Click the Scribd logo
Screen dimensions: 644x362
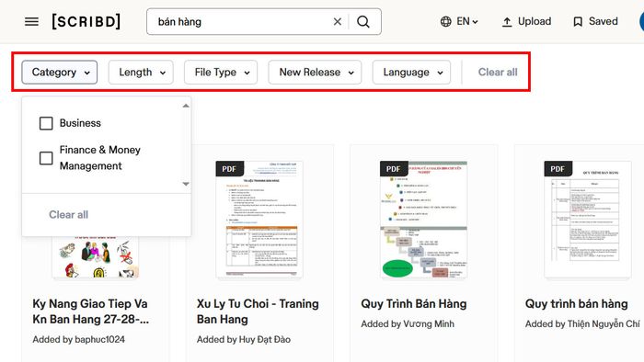(x=86, y=21)
